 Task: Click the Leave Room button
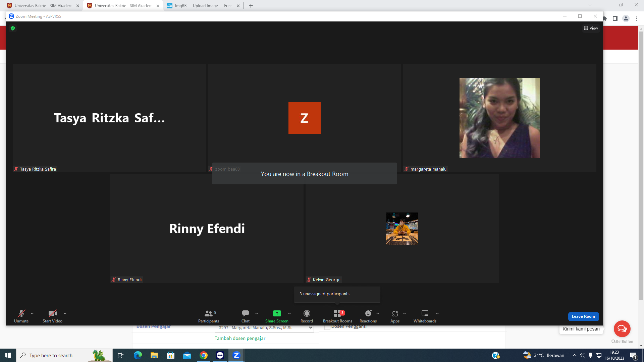[x=583, y=316]
